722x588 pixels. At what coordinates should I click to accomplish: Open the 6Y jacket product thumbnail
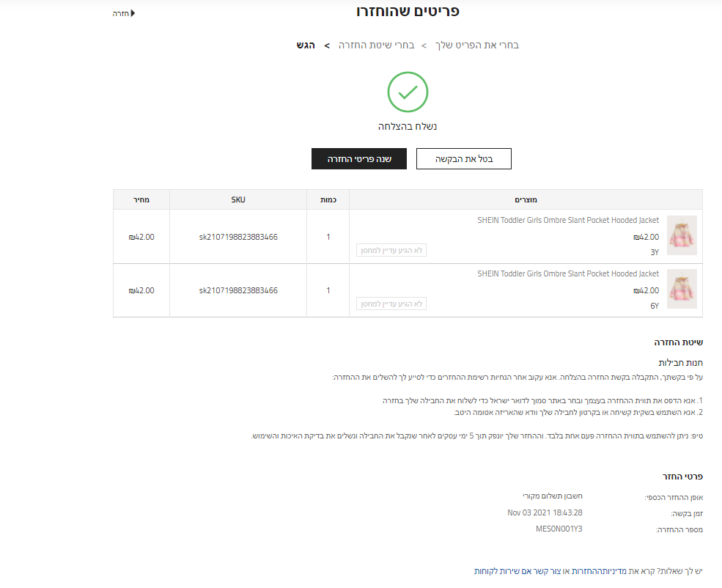(682, 289)
